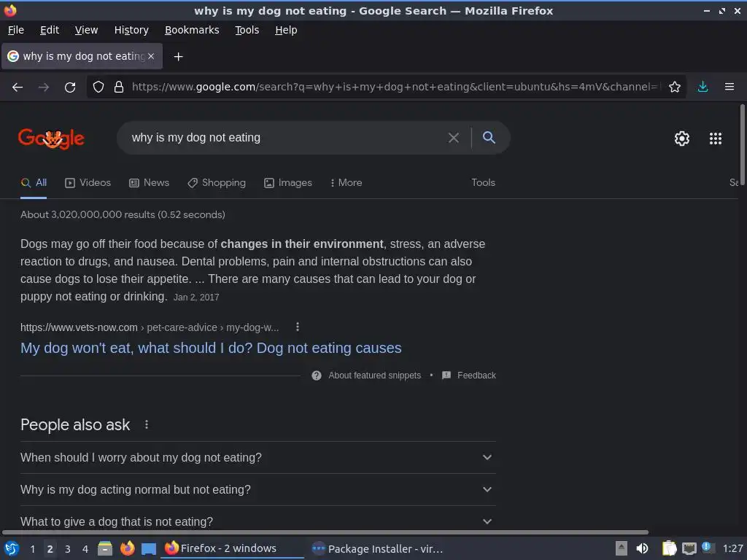Viewport: 747px width, 560px height.
Task: Click the horizontal page scrollbar
Action: 325,532
